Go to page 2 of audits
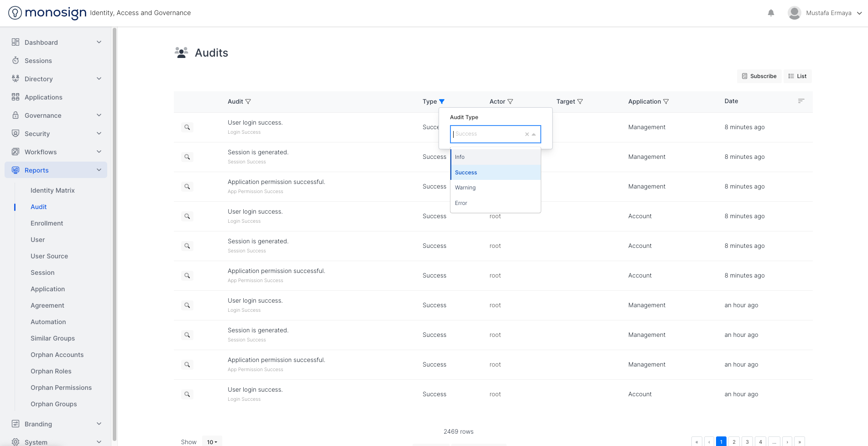Viewport: 868px width, 446px height. click(734, 441)
